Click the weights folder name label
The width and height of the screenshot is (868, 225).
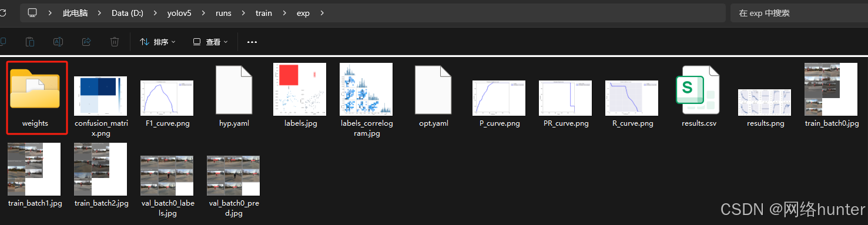[35, 123]
